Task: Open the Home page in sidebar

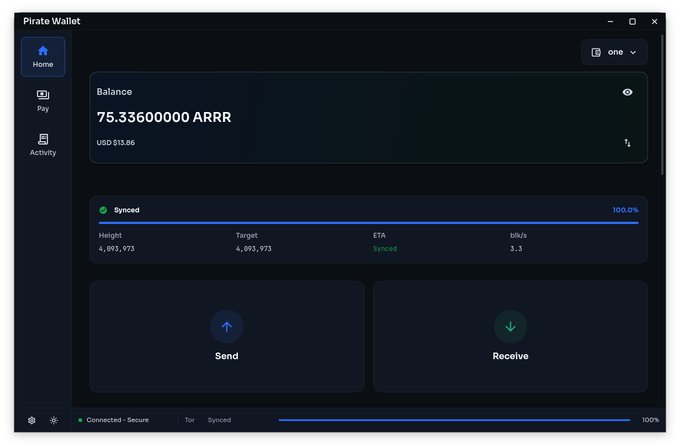Action: [x=43, y=57]
